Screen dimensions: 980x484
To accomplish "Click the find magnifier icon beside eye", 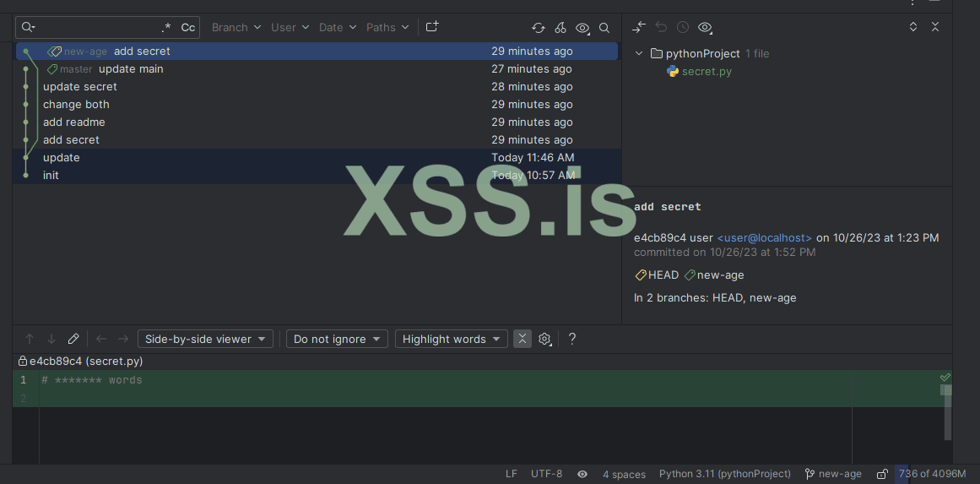I will pyautogui.click(x=604, y=28).
